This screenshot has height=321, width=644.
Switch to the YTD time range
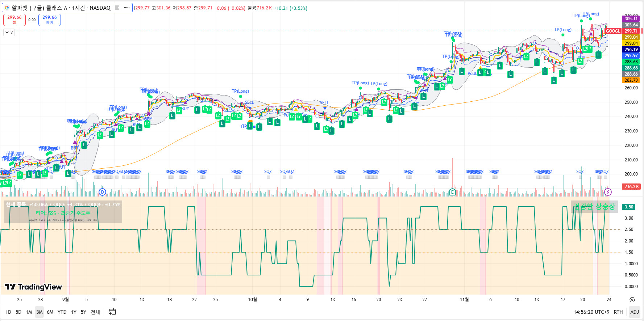click(62, 312)
